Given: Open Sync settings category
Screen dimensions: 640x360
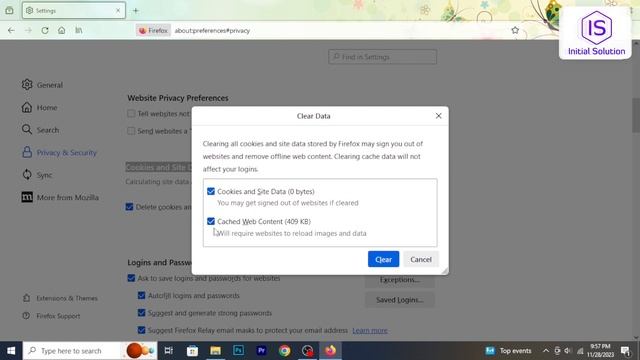Looking at the screenshot, I should 37,175.
